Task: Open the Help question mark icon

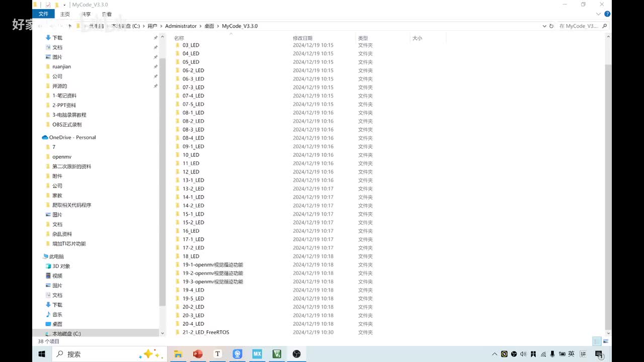Action: [x=607, y=14]
